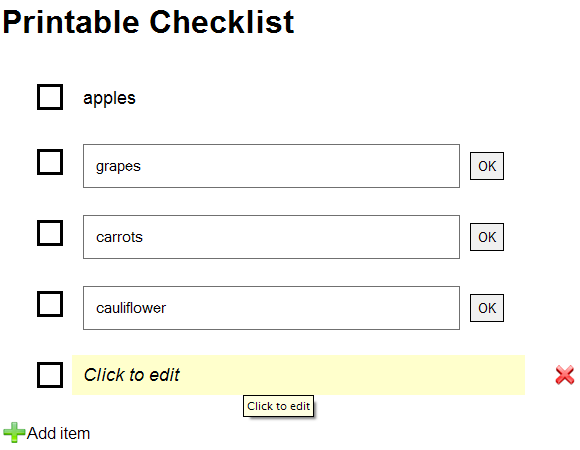
Task: Click the yellow Click to edit row
Action: click(299, 375)
